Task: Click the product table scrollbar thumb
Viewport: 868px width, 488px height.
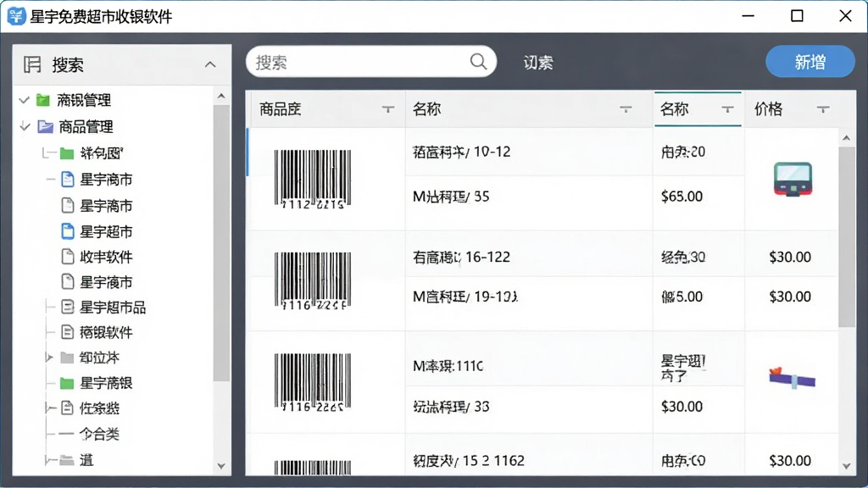Action: point(847,237)
